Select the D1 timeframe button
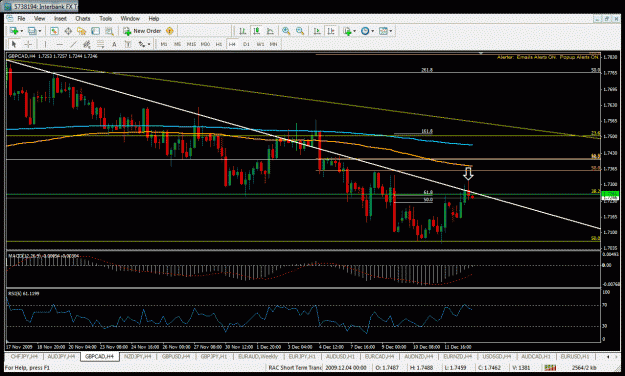 (246, 44)
